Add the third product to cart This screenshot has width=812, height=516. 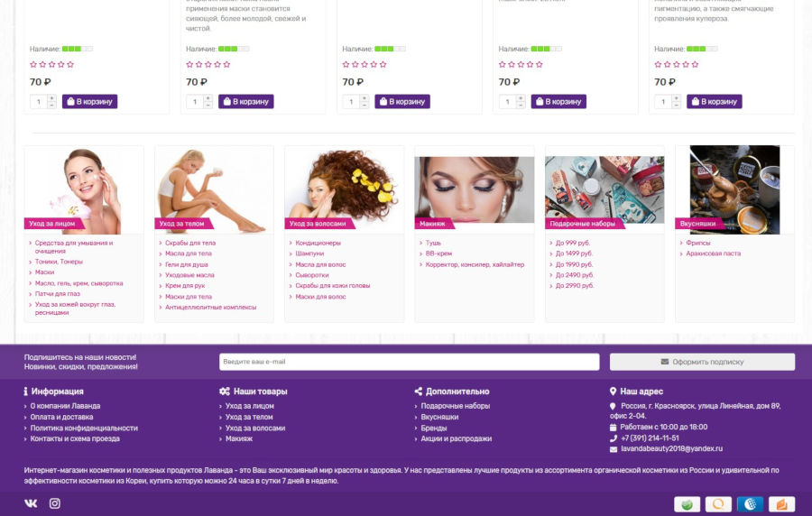[402, 101]
